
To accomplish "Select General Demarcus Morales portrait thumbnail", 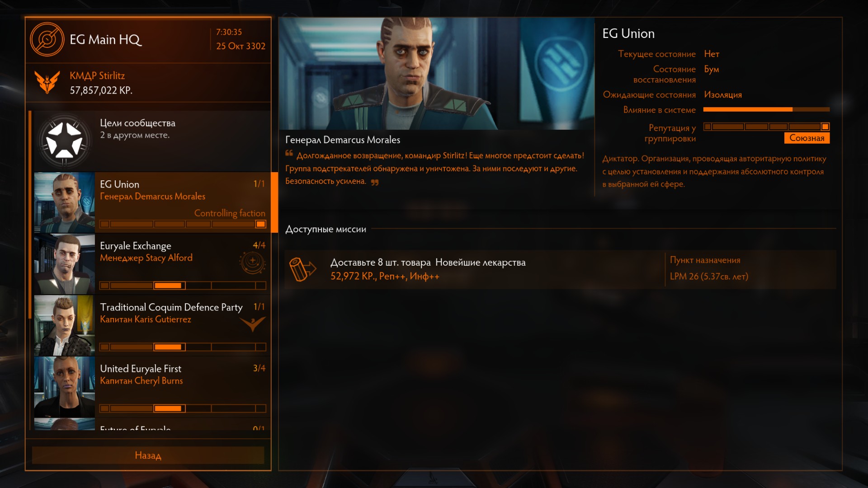I will pos(65,202).
